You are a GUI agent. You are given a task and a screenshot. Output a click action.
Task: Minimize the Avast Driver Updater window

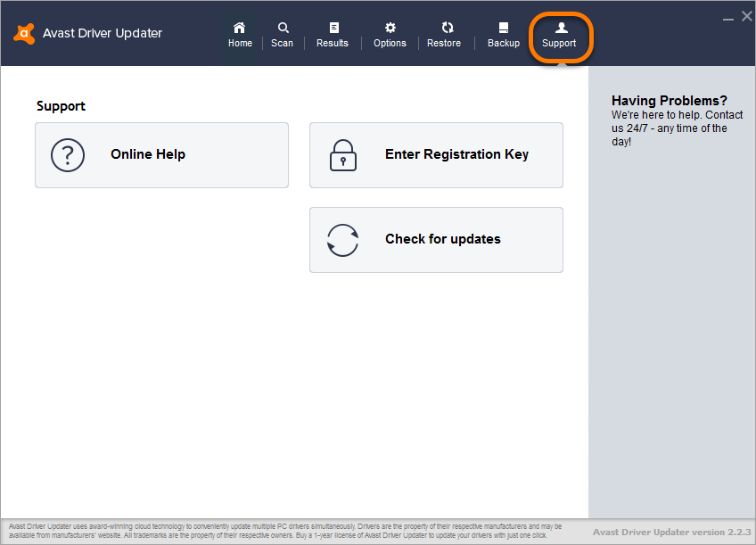[x=728, y=19]
